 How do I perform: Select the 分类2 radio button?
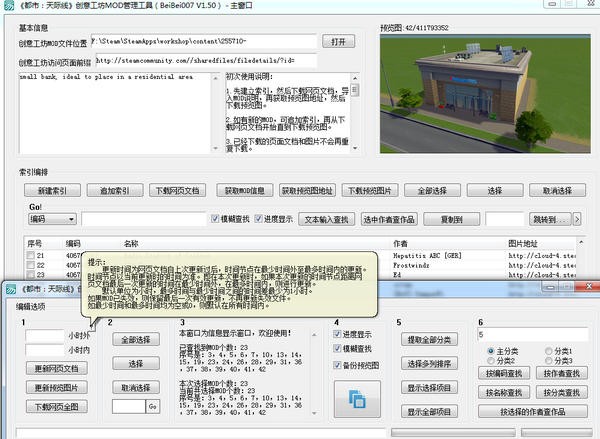coord(491,361)
